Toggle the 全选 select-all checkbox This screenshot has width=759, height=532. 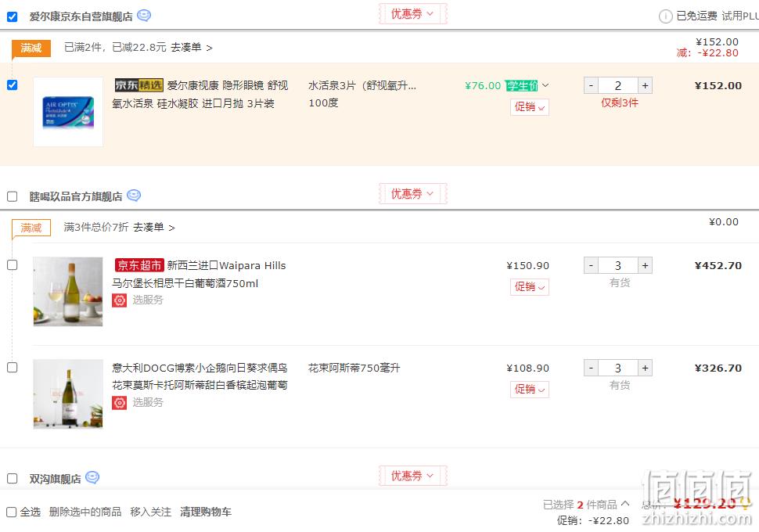point(11,512)
